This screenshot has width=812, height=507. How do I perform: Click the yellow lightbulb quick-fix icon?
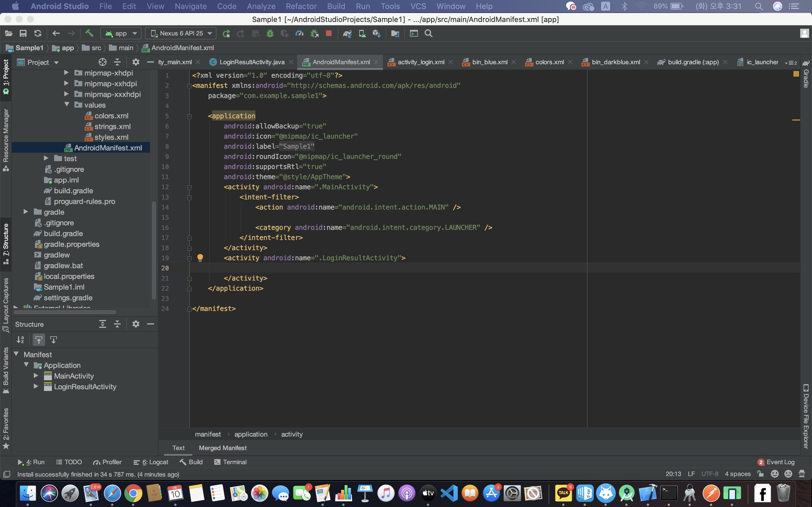200,257
